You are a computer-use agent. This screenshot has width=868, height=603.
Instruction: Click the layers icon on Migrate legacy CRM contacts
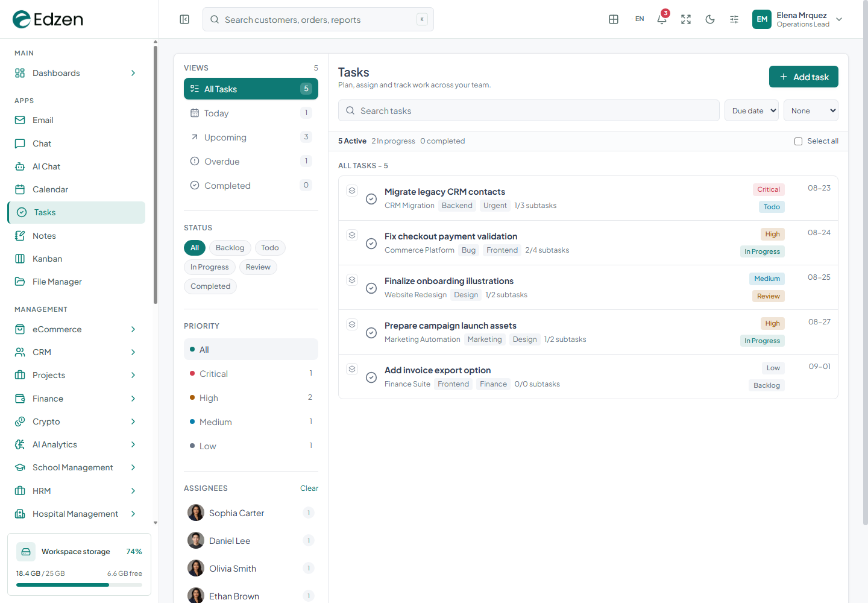point(352,191)
